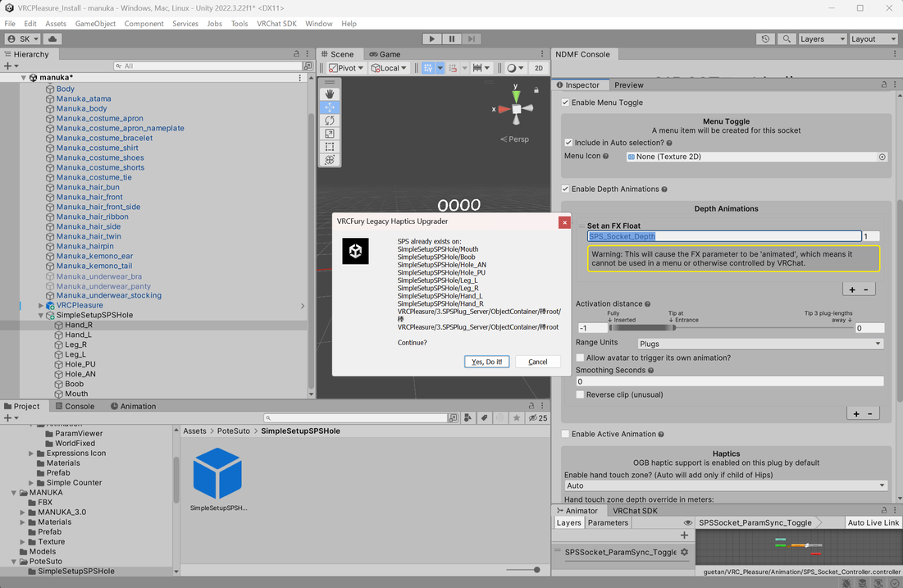The image size is (903, 588).
Task: Toggle Enable Menu Toggle checkbox
Action: pyautogui.click(x=566, y=102)
